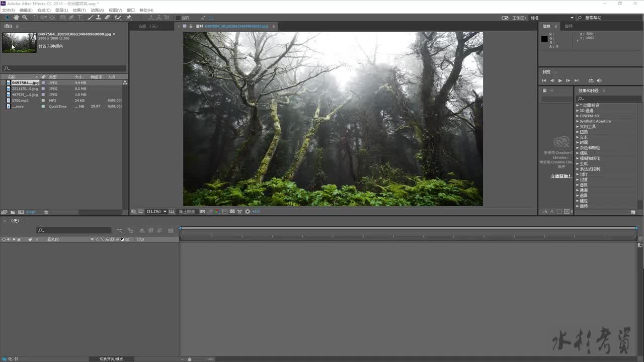Select the Brush tool
The width and height of the screenshot is (644, 362).
point(90,18)
